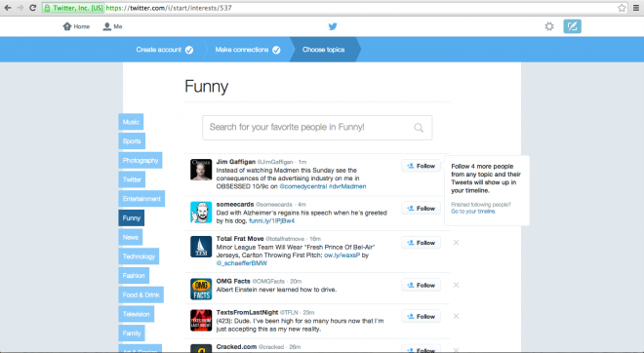Click the someecards account name
Viewport: 644px width, 353px height.
[x=235, y=205]
